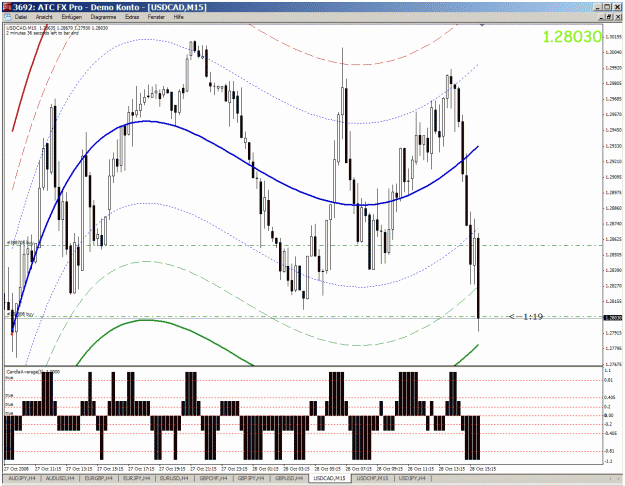Open the Hilfe menu
Image resolution: width=625 pixels, height=486 pixels.
click(179, 17)
